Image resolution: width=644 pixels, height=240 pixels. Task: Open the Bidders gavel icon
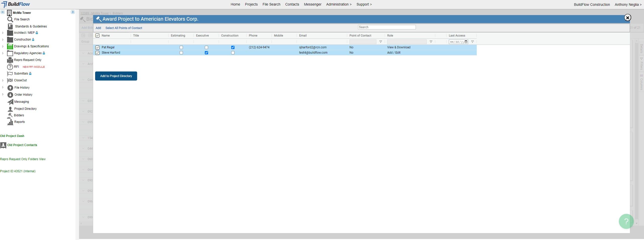pos(10,115)
